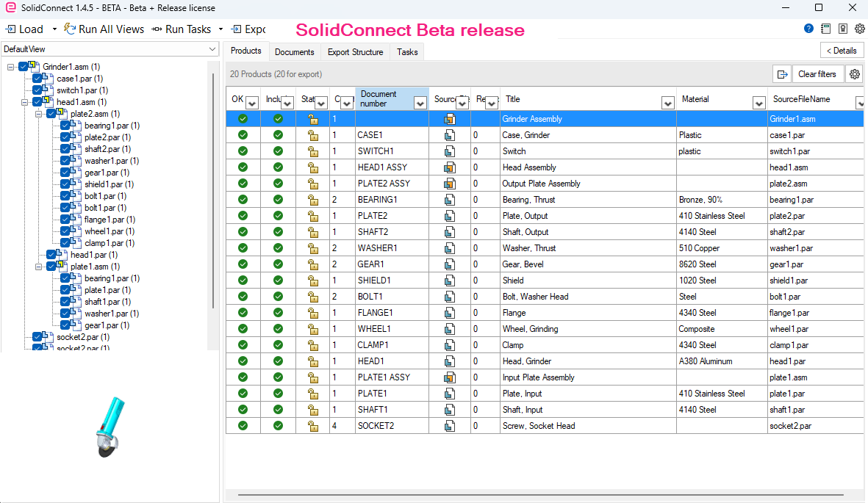The width and height of the screenshot is (868, 503).
Task: Click the Details button
Action: (842, 51)
